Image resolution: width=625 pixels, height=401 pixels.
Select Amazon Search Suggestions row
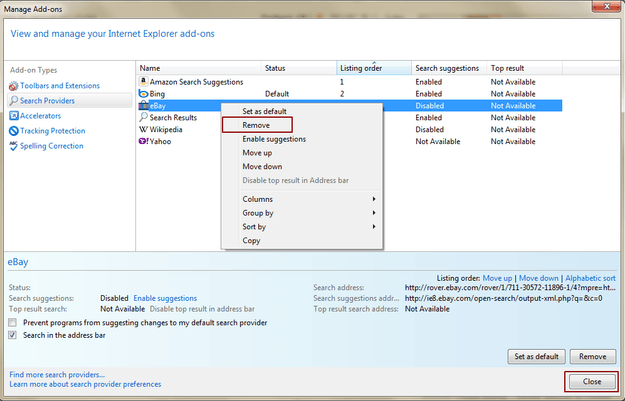(197, 82)
